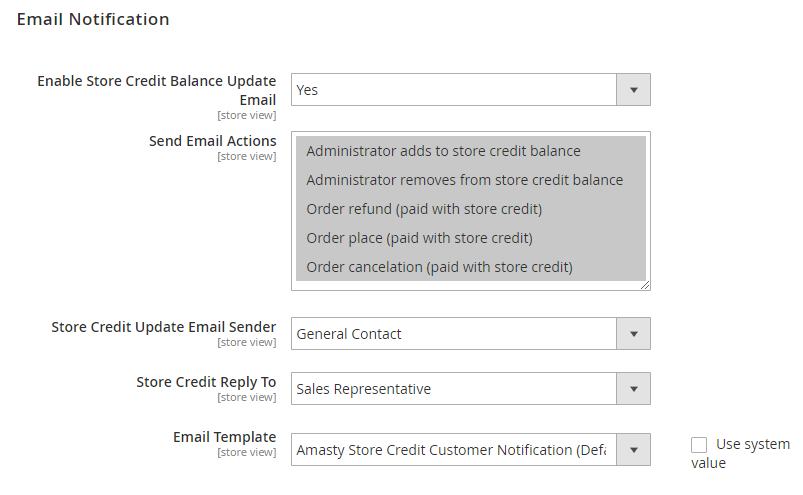Click the Enable Store Credit Balance Update Email arrow
Screen dimensions: 803x495
click(x=633, y=90)
